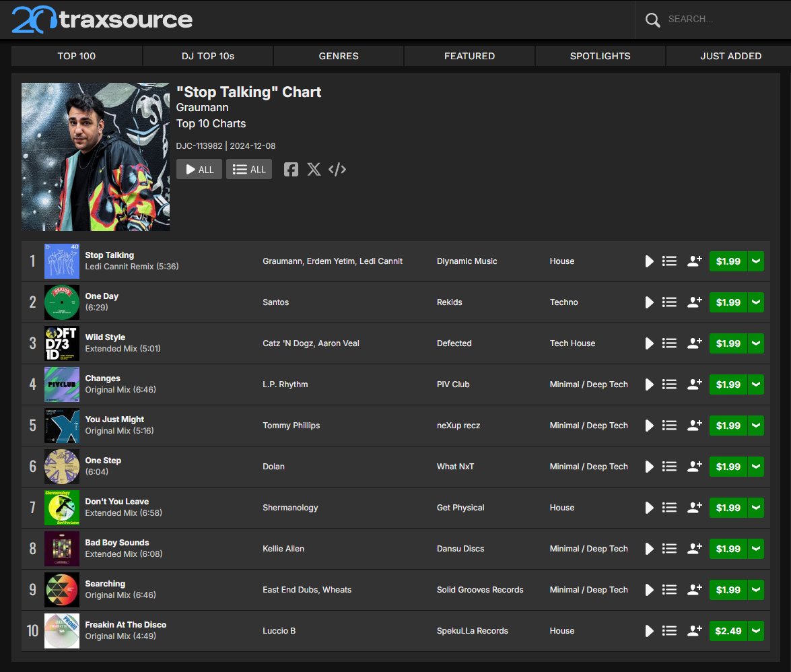Follow artist Luccio B via person icon
This screenshot has height=672, width=791.
pos(695,631)
